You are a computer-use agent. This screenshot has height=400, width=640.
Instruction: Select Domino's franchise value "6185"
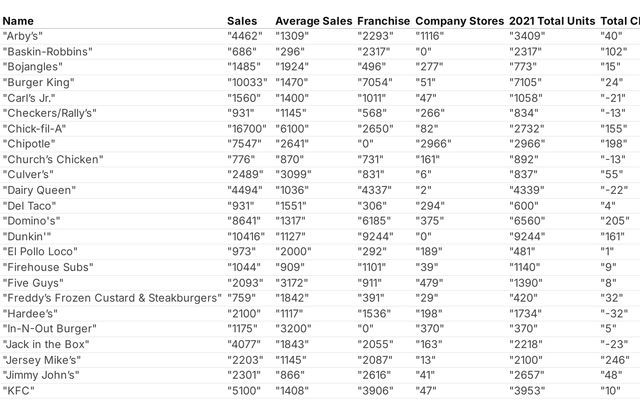pos(374,221)
